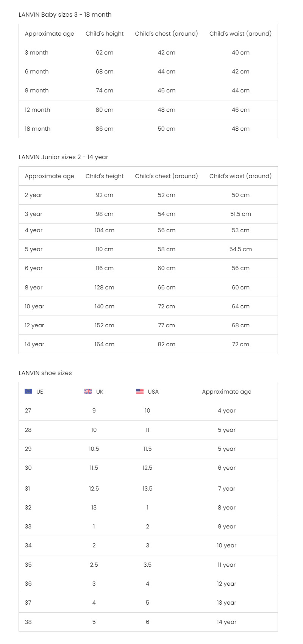Click the European Union flag icon

click(x=28, y=391)
